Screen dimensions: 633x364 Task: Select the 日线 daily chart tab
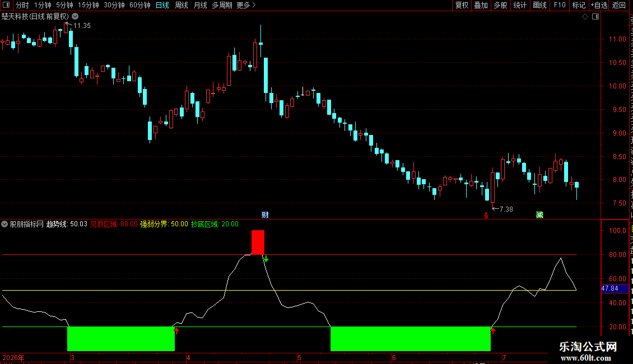click(x=162, y=5)
